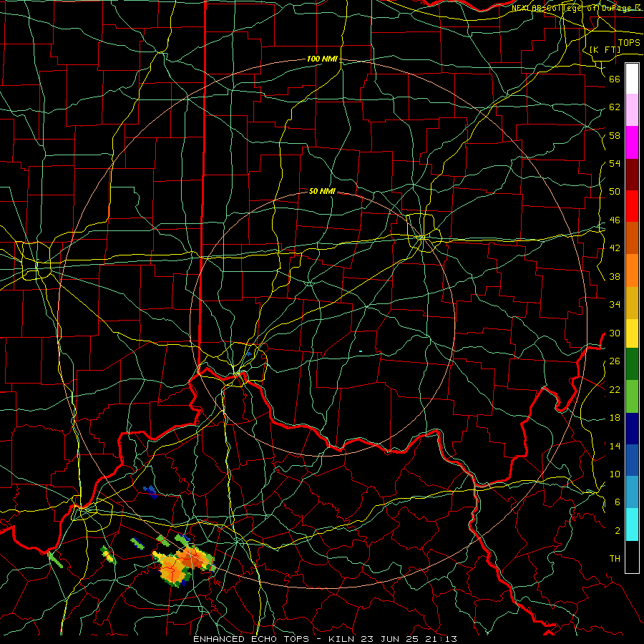Screen dimensions: 644x644
Task: Select the light green legend swatch
Action: [632, 396]
